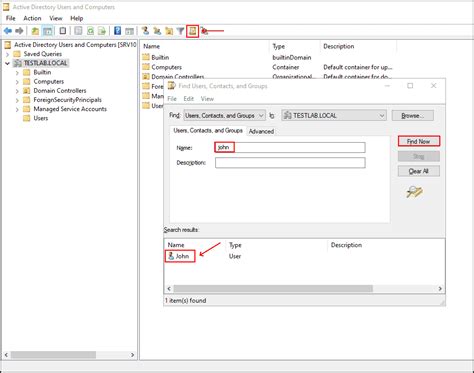Image resolution: width=474 pixels, height=373 pixels.
Task: Expand the Domain Controllers tree node
Action: (17, 91)
